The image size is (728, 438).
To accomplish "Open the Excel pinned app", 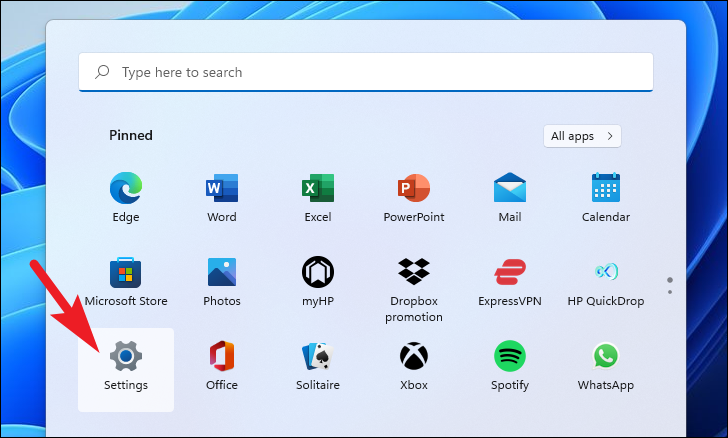I will pos(318,188).
